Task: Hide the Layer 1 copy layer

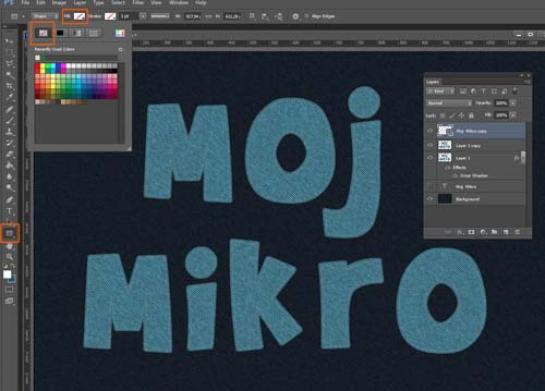Action: (x=430, y=145)
